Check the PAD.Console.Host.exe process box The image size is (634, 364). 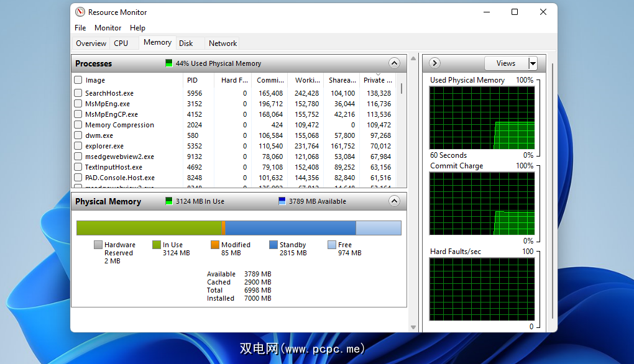(78, 177)
